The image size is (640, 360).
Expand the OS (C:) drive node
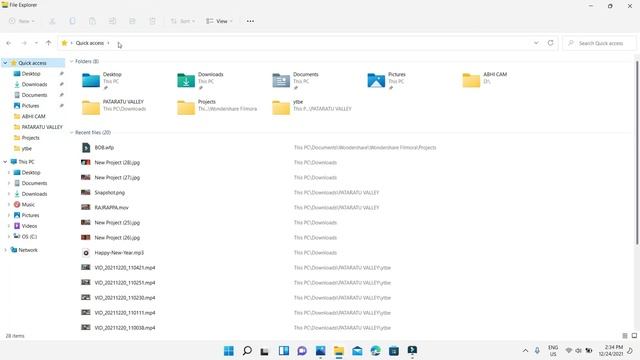(x=9, y=236)
